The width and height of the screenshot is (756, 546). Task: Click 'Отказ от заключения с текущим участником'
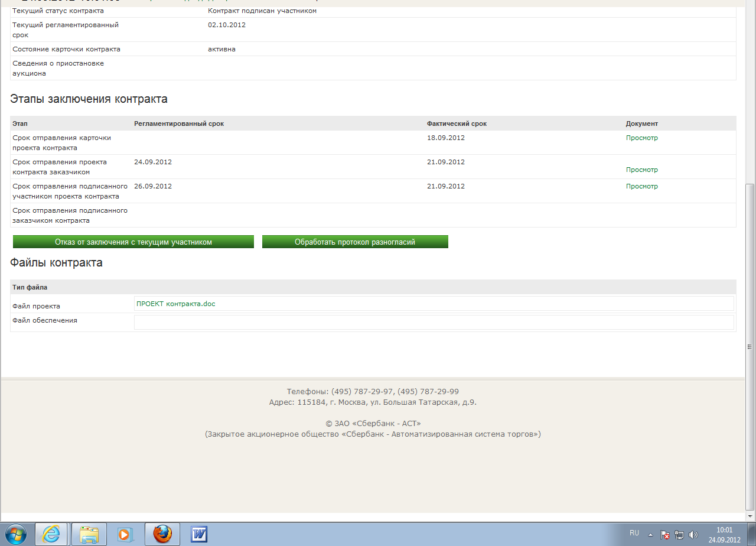(x=133, y=242)
